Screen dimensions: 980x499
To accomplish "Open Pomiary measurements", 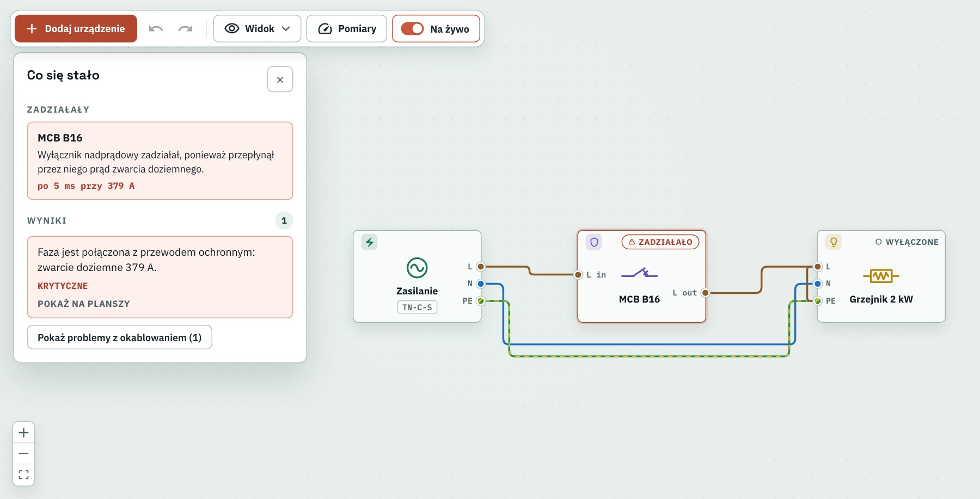I will [347, 29].
